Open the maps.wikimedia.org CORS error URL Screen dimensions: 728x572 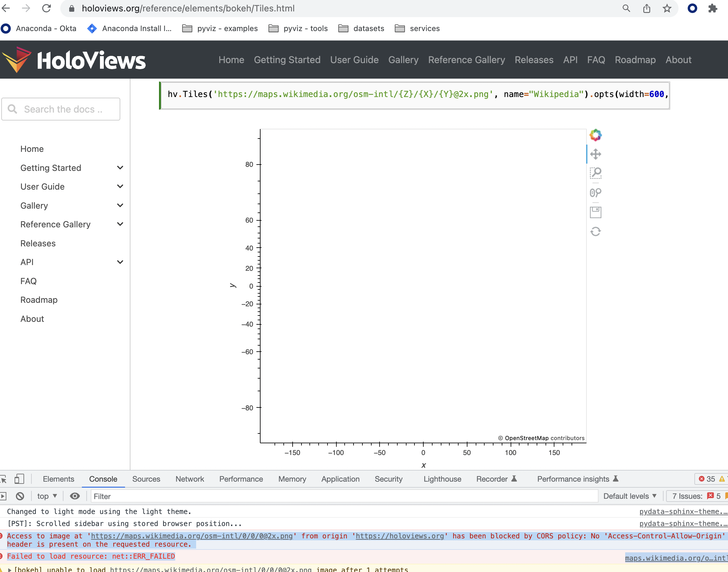tap(192, 536)
